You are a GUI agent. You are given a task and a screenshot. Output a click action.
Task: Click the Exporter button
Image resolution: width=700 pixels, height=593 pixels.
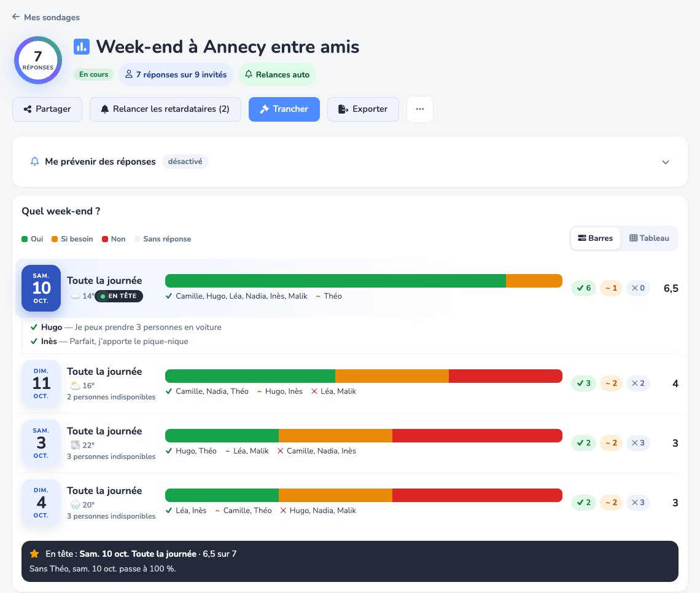point(363,109)
